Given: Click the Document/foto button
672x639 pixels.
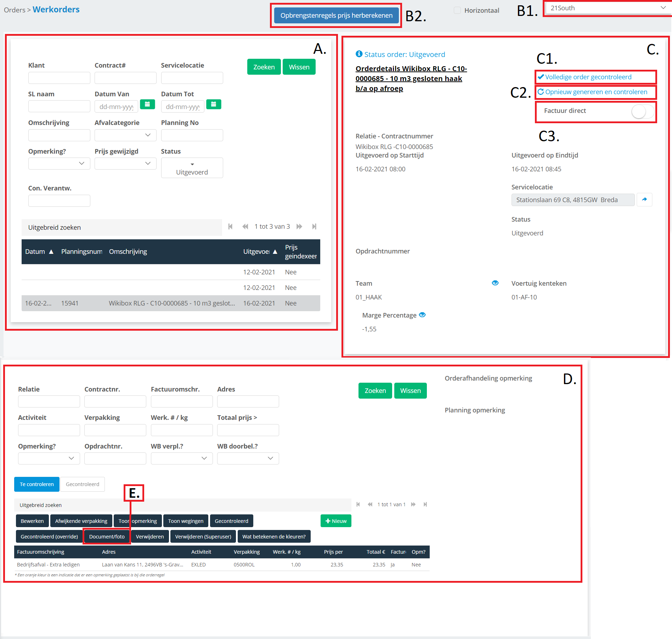Looking at the screenshot, I should [x=107, y=537].
